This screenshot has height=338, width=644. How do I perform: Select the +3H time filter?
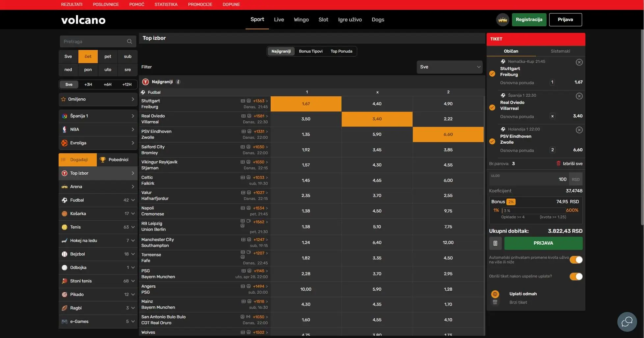click(88, 84)
